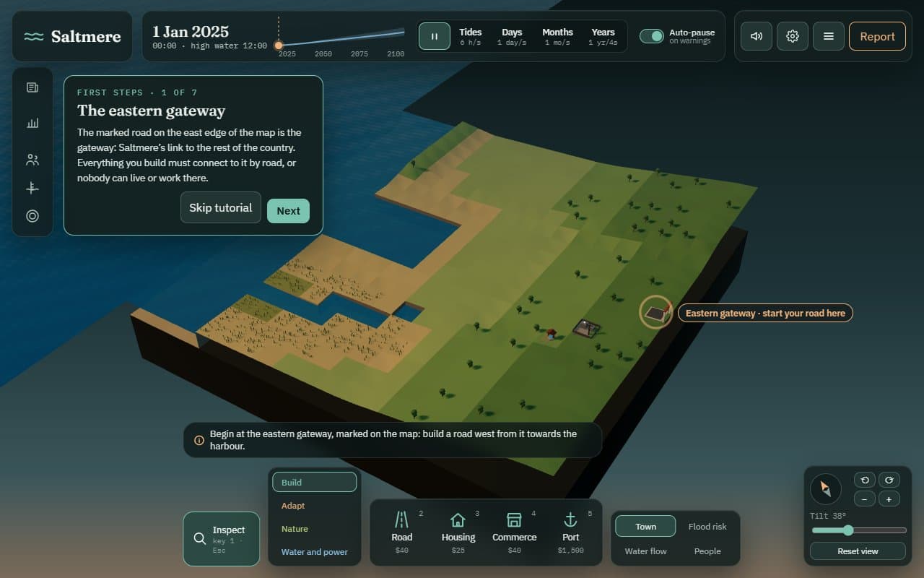Zoom out with the minus button
This screenshot has height=578, width=924.
[x=865, y=499]
